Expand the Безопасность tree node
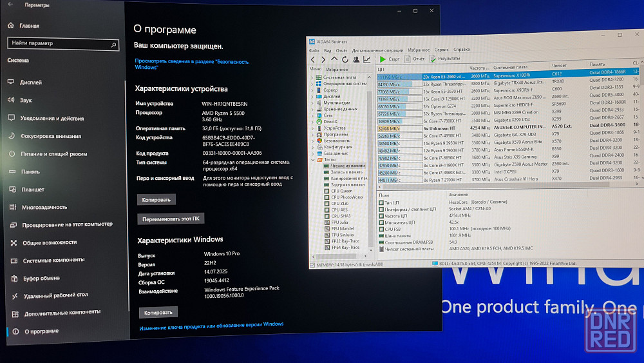Screen dimensions: 644x363 (x=312, y=141)
